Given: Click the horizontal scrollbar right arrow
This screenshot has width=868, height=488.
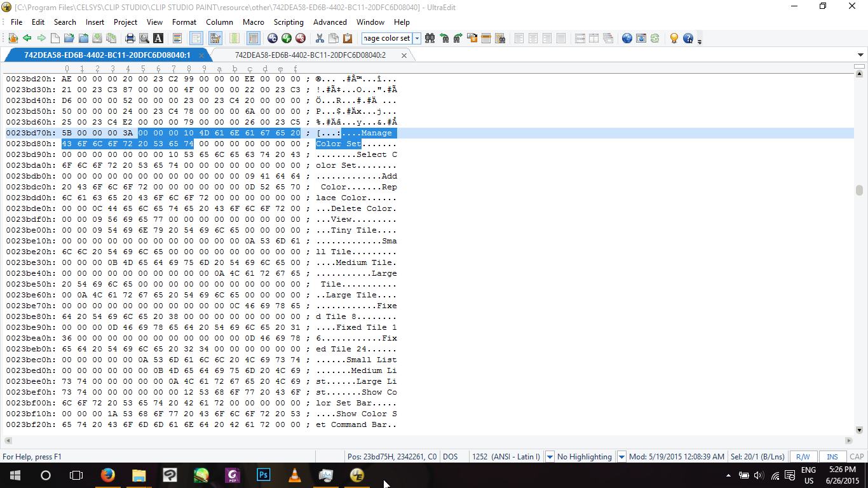Looking at the screenshot, I should tap(849, 440).
